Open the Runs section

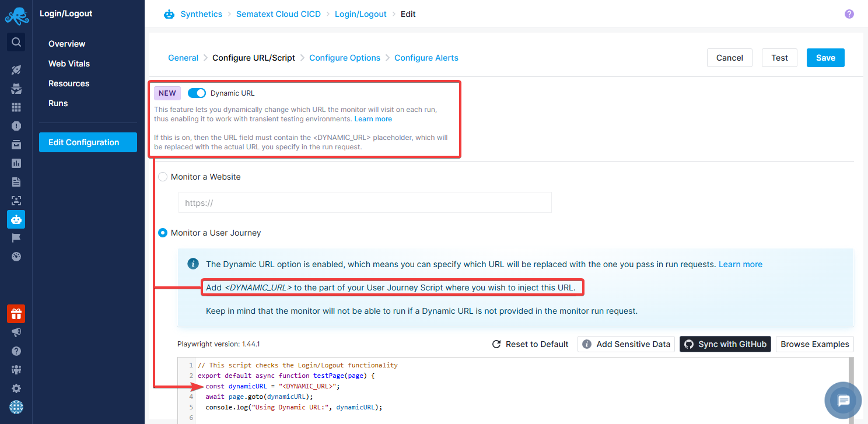click(x=58, y=103)
